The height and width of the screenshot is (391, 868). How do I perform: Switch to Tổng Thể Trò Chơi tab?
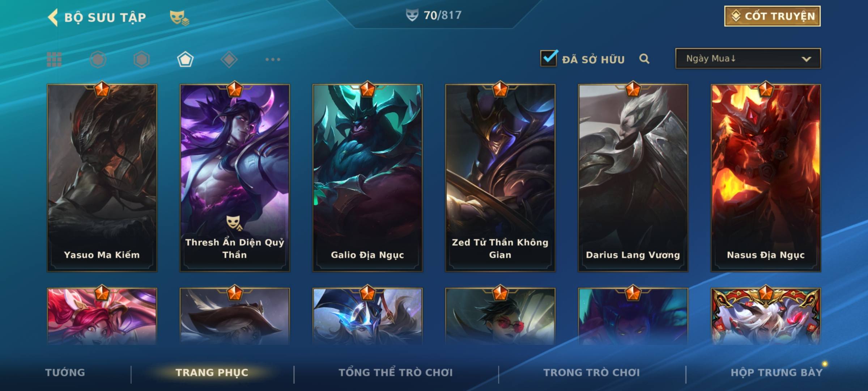point(396,373)
